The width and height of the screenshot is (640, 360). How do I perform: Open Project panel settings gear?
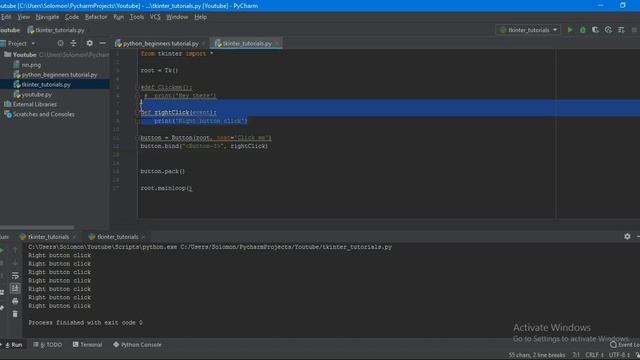click(x=89, y=43)
